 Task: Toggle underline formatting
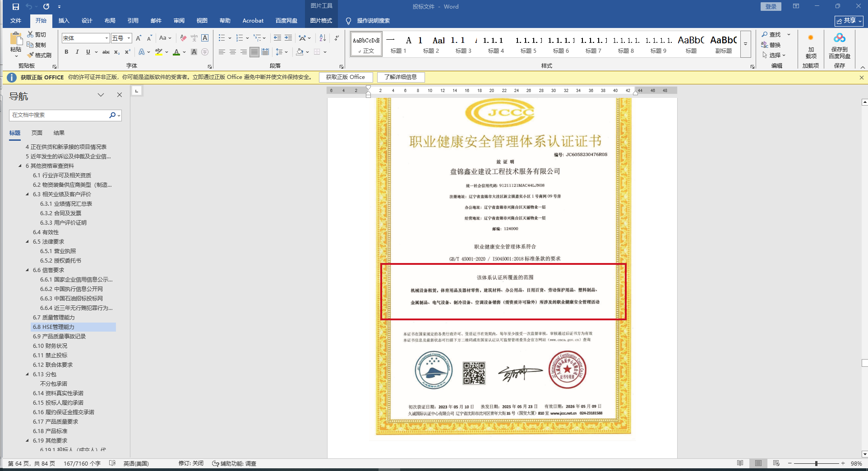click(x=88, y=52)
